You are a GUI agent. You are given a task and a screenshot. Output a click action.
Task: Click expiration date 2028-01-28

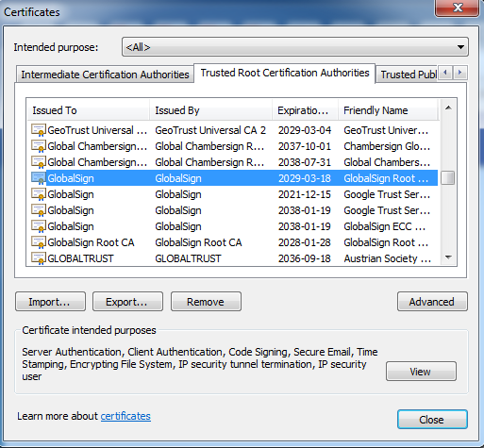(305, 242)
